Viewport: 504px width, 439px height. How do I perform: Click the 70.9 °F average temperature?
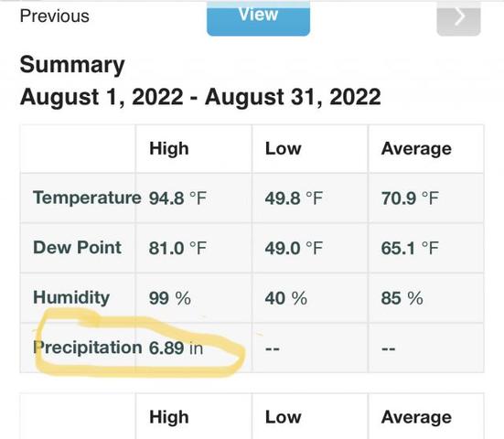tap(410, 198)
